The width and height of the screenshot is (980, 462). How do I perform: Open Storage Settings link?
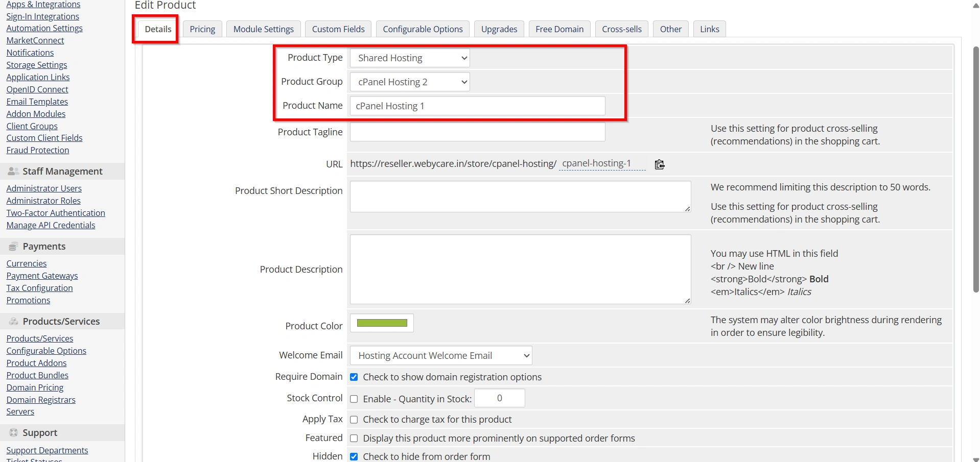click(x=37, y=65)
